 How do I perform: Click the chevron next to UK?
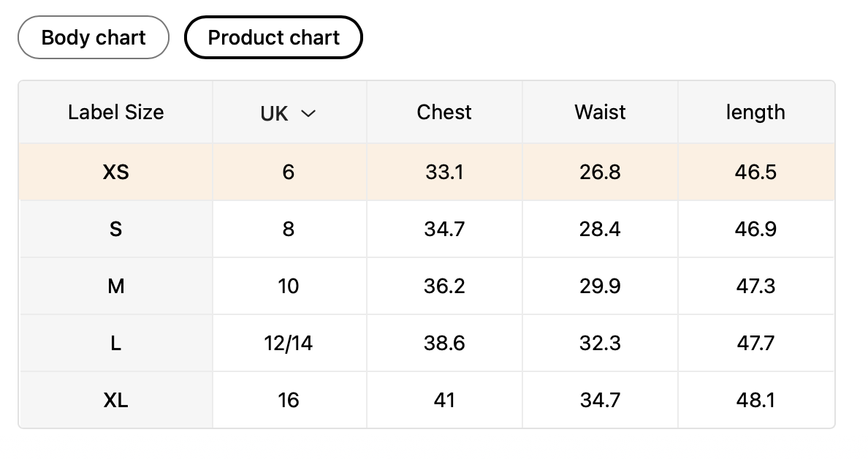308,113
